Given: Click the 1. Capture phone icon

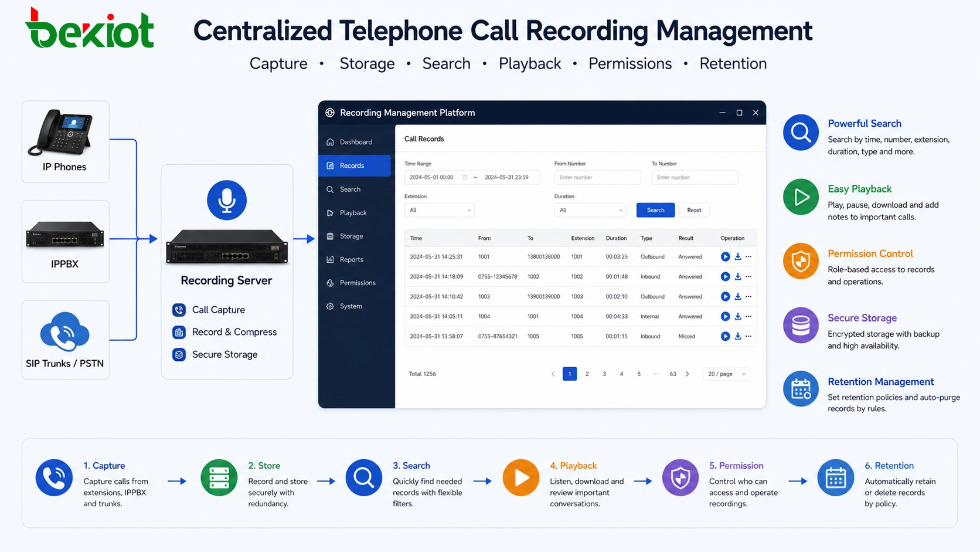Looking at the screenshot, I should point(54,478).
